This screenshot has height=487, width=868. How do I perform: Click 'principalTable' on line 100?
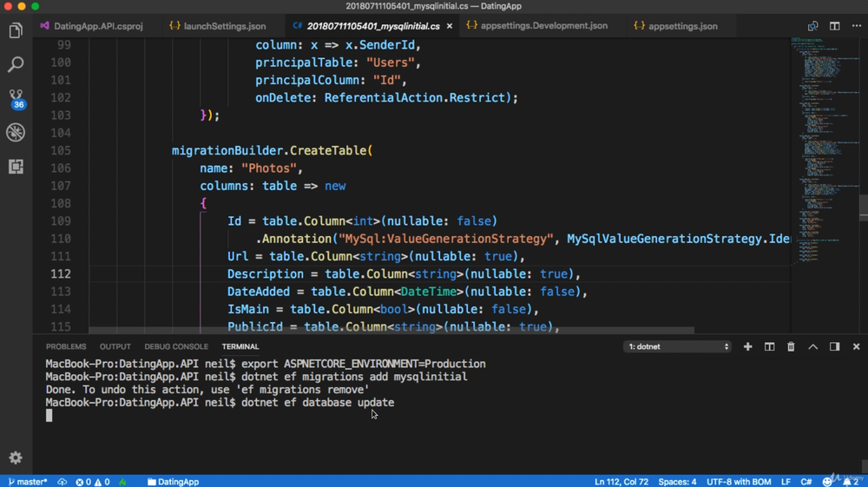coord(304,63)
